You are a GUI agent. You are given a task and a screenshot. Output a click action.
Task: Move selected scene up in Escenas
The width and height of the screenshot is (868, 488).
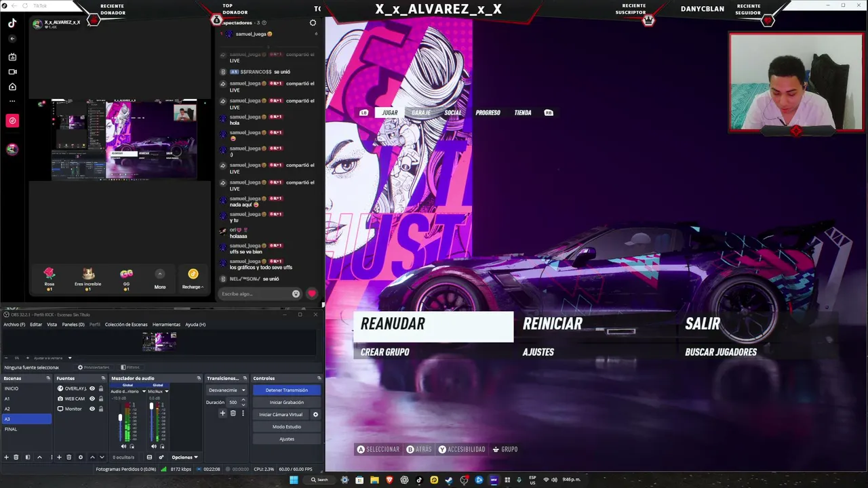point(39,457)
